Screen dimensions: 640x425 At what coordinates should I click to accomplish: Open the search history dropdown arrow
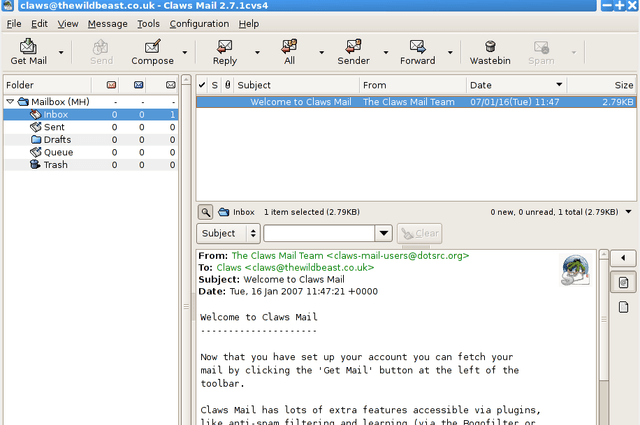click(x=384, y=233)
